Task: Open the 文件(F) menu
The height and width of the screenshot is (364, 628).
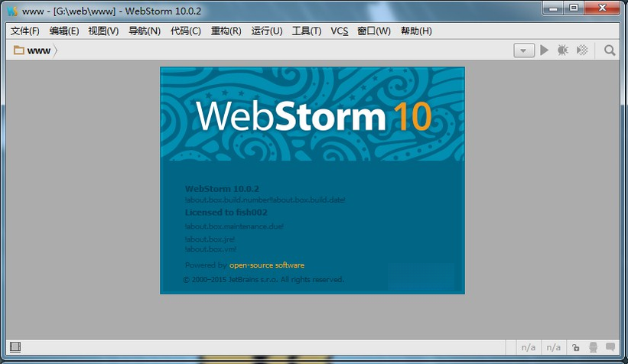Action: [24, 31]
